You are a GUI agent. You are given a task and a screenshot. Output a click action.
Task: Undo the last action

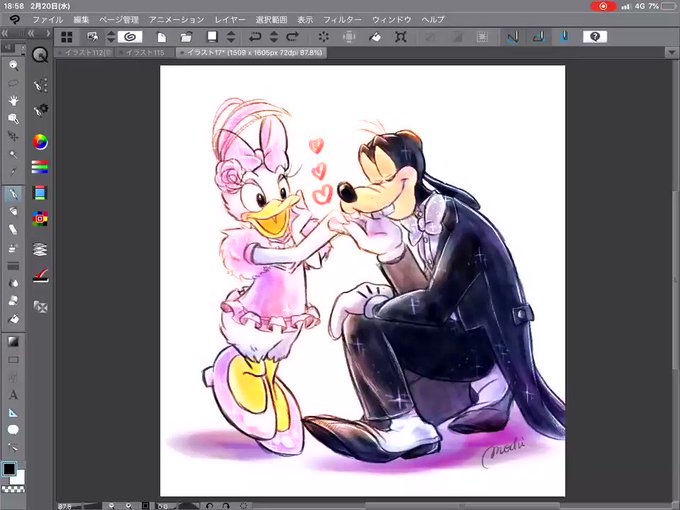[x=255, y=37]
